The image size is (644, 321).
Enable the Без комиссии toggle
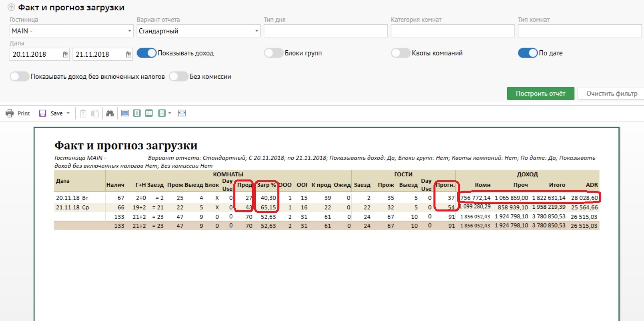pos(179,76)
